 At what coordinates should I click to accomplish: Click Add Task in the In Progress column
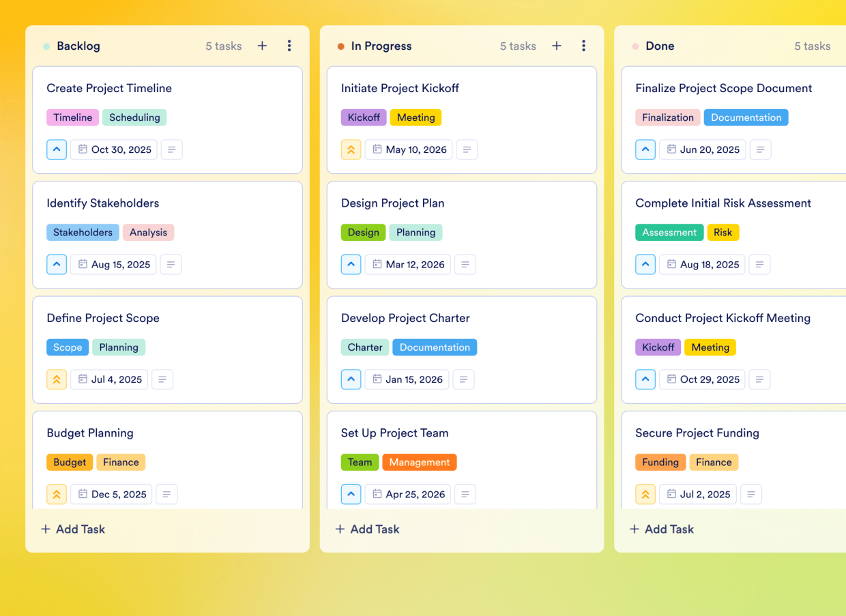pyautogui.click(x=367, y=529)
